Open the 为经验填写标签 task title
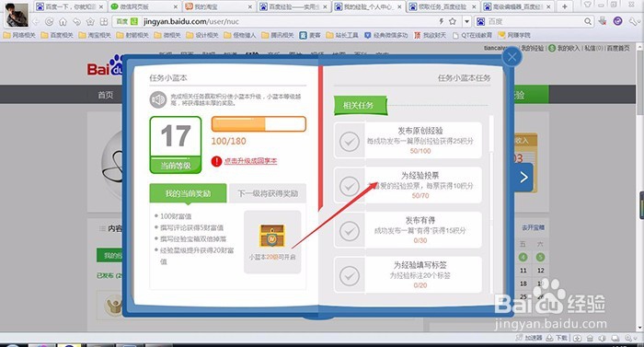Image resolution: width=644 pixels, height=347 pixels. [x=420, y=265]
